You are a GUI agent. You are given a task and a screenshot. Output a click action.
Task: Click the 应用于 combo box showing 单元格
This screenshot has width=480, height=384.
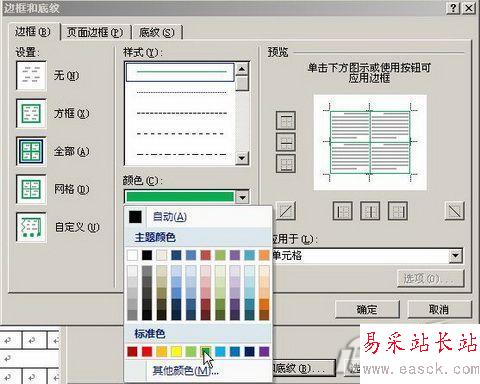point(367,256)
